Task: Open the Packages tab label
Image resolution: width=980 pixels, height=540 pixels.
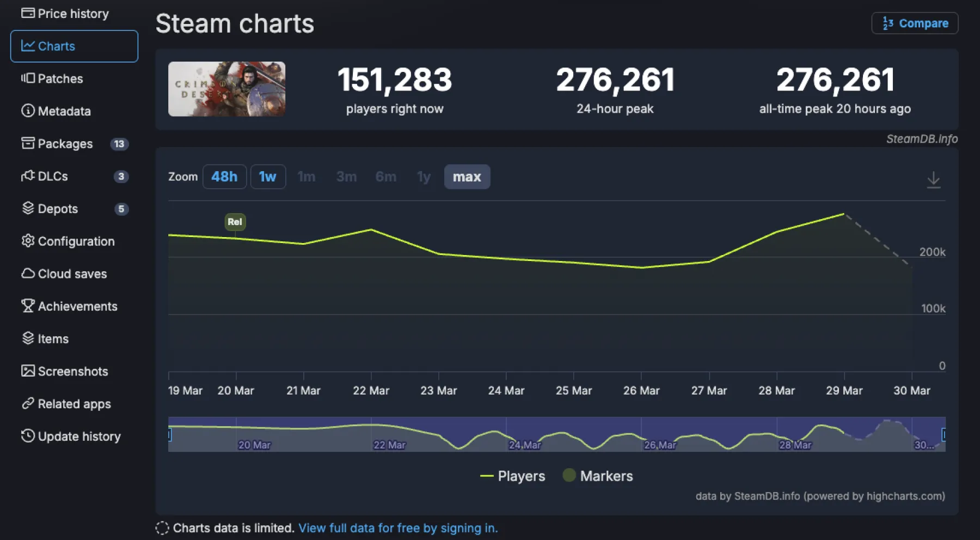Action: (65, 144)
